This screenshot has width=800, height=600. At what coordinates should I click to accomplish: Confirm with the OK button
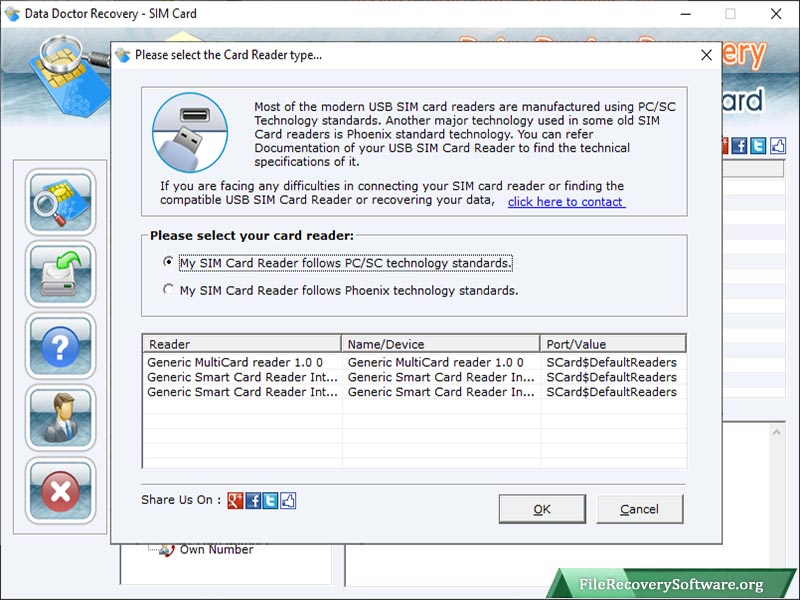pos(542,509)
